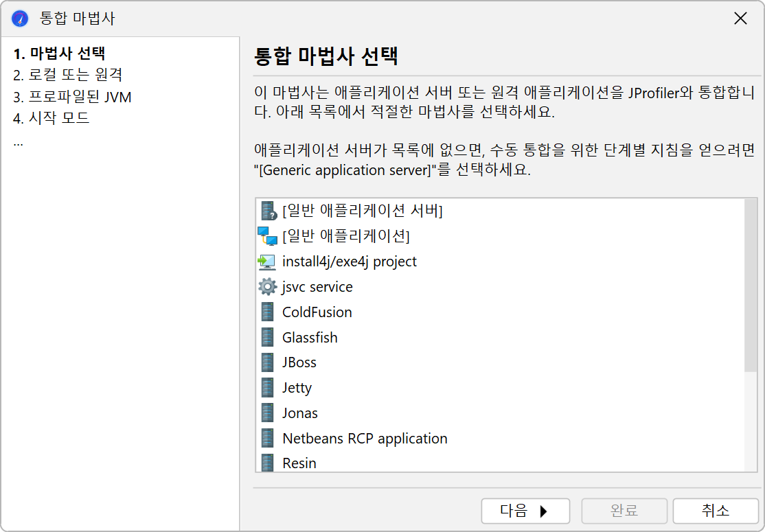Click the server list vertical scrollbar thumb
765x532 pixels.
751,286
